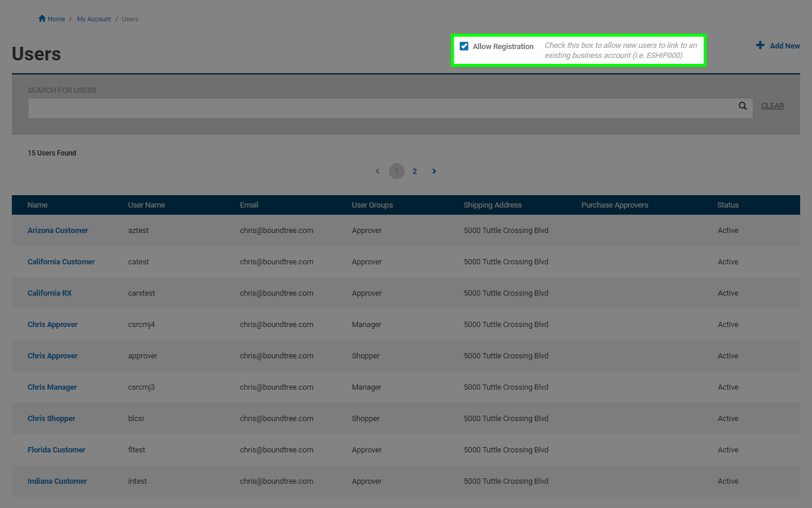The width and height of the screenshot is (812, 508).
Task: Click Manager group in Chris Manager row
Action: click(366, 387)
